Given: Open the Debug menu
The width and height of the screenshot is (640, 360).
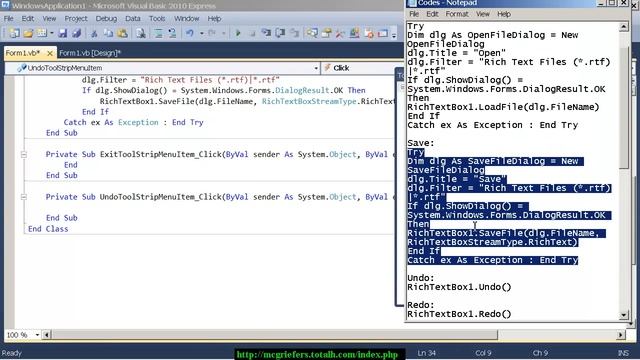Looking at the screenshot, I should tap(106, 19).
